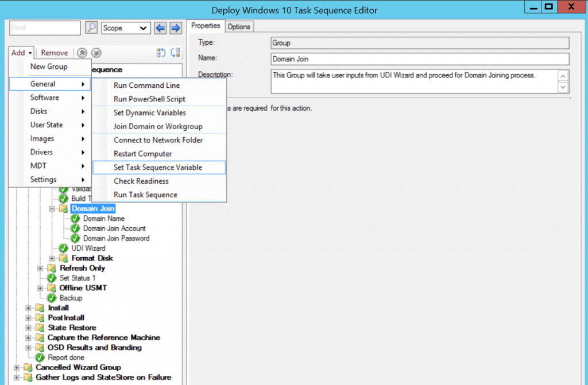The image size is (588, 385).
Task: Expand the Format Disk group
Action: click(52, 258)
